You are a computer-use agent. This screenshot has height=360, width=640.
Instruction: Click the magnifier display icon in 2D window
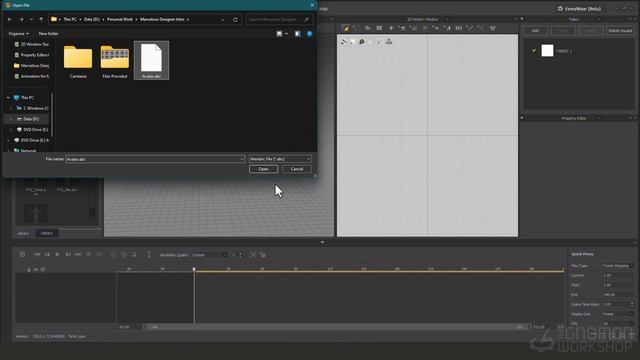(362, 42)
